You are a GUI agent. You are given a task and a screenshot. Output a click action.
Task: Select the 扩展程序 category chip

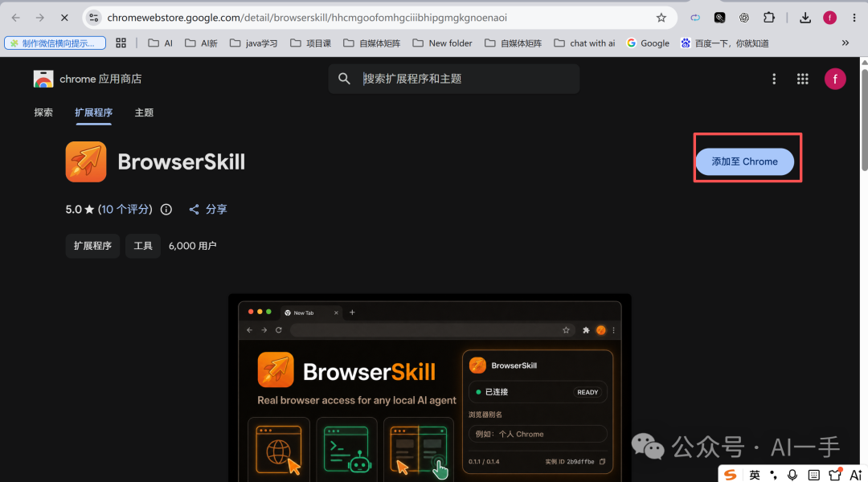92,246
